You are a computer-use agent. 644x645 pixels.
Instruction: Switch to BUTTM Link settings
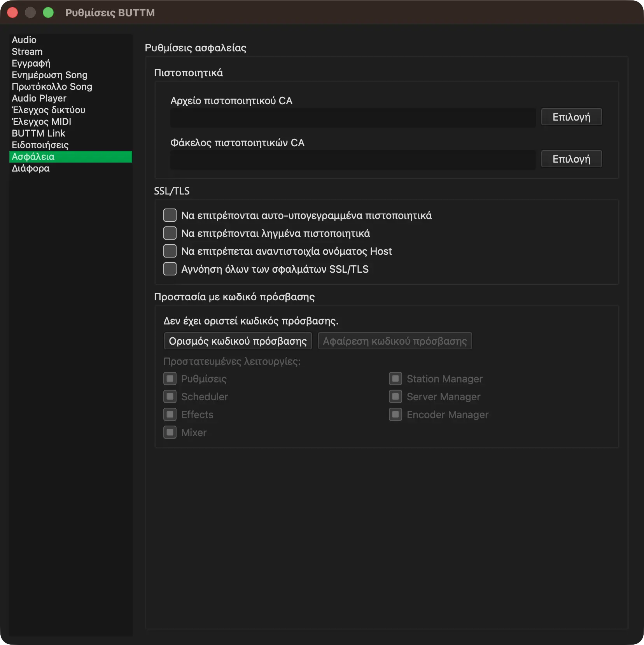[70, 133]
